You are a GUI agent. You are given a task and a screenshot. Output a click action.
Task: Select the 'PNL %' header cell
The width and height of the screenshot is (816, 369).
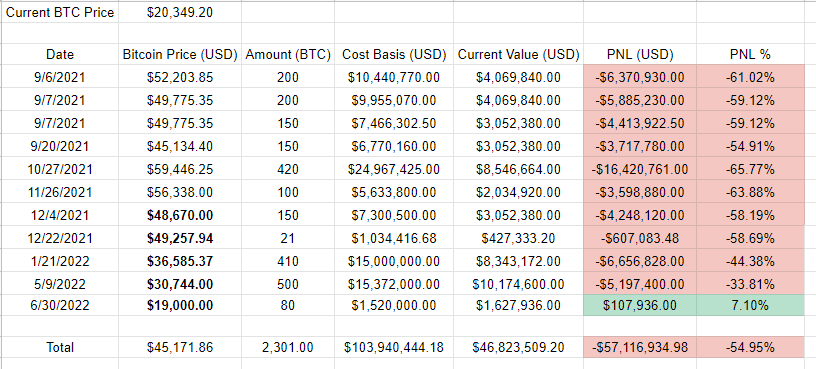[750, 54]
